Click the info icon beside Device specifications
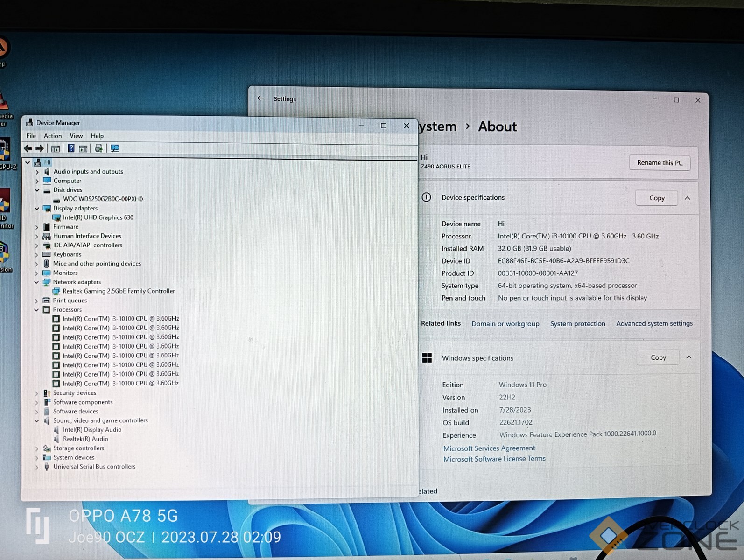The height and width of the screenshot is (560, 744). (426, 197)
